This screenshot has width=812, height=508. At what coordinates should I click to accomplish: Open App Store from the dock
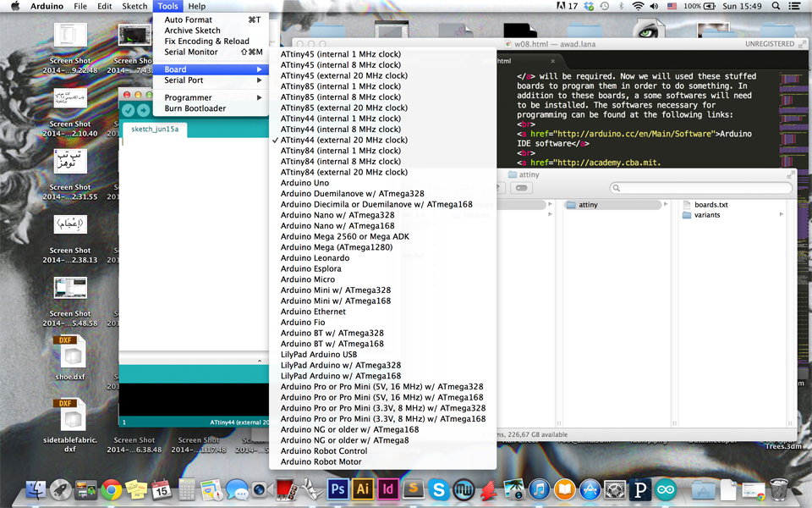(x=590, y=490)
